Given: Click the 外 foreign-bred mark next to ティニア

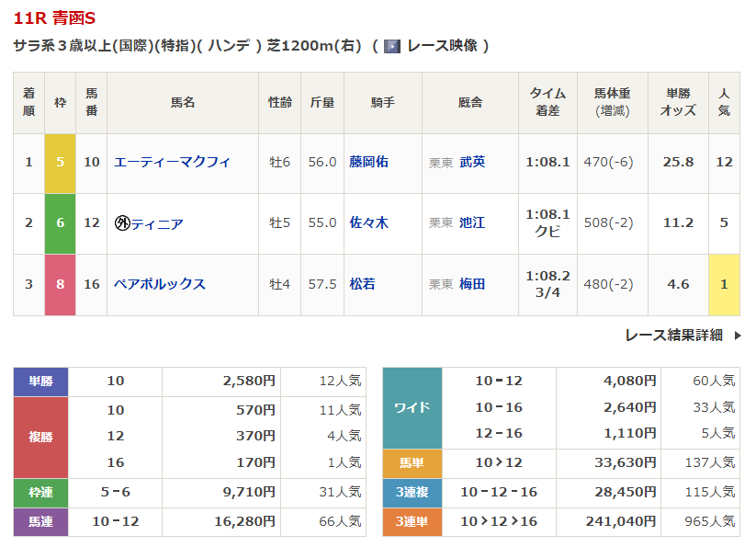Looking at the screenshot, I should coord(122,222).
